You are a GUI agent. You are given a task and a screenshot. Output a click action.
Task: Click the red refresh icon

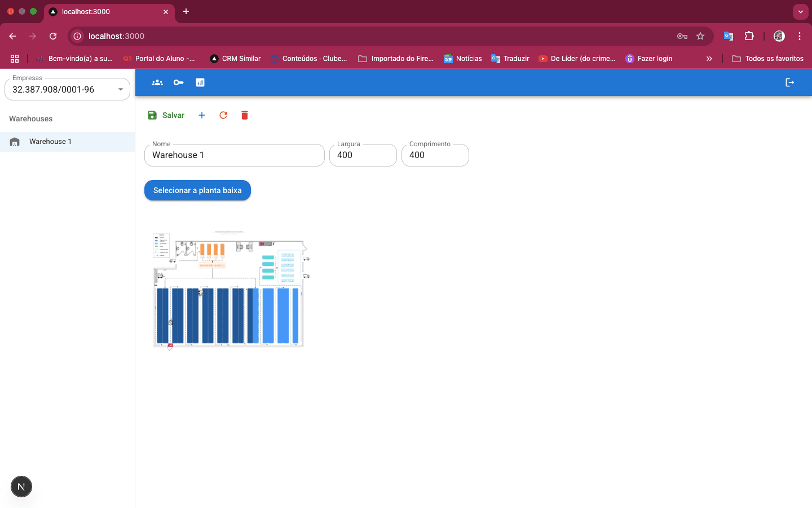point(223,115)
